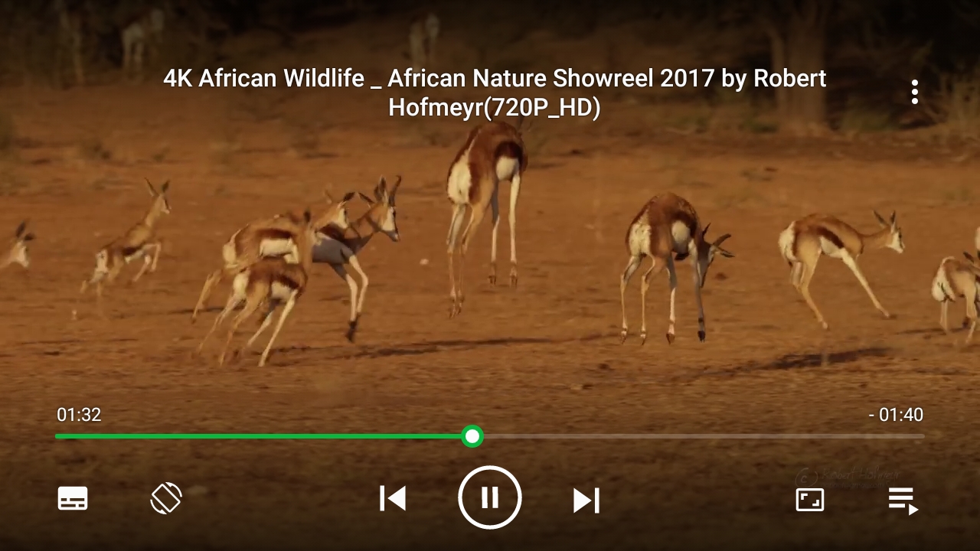Pause the video playback

coord(490,498)
